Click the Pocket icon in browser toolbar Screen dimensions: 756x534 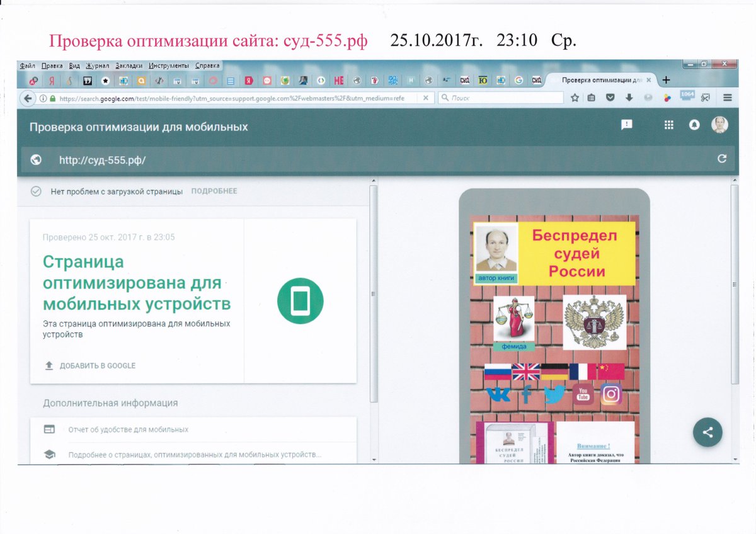coord(610,98)
